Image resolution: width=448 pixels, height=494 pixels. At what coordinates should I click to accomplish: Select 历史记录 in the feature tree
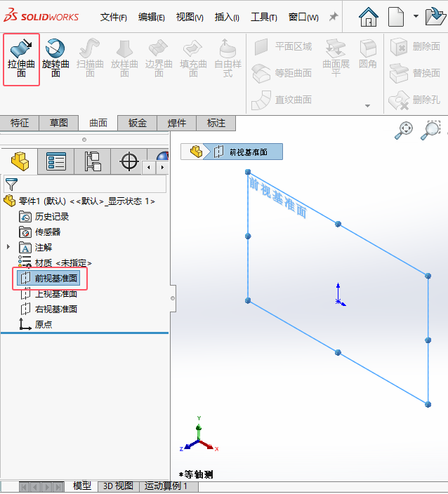coord(44,217)
